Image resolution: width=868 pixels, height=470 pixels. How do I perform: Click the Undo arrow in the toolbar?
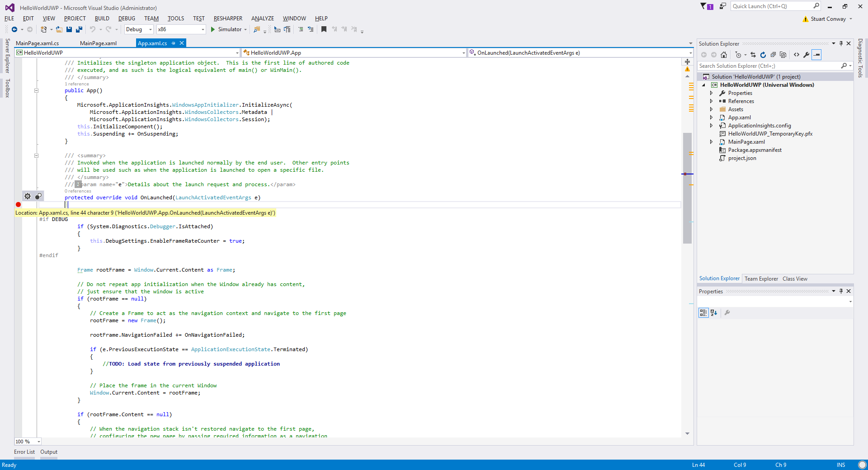click(x=92, y=29)
